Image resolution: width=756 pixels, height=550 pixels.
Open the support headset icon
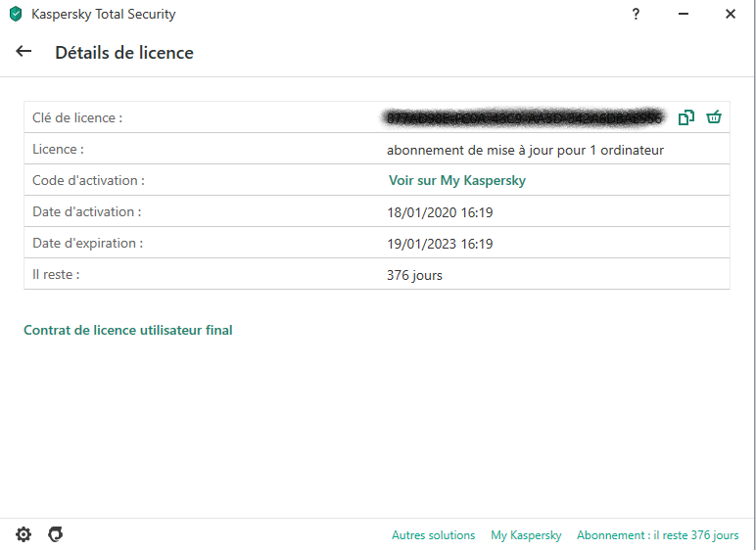(x=56, y=534)
